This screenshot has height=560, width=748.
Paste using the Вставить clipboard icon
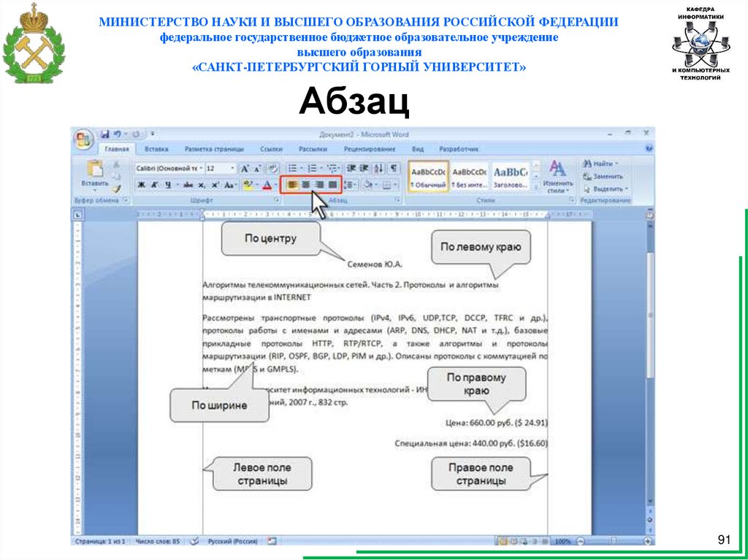tap(95, 169)
